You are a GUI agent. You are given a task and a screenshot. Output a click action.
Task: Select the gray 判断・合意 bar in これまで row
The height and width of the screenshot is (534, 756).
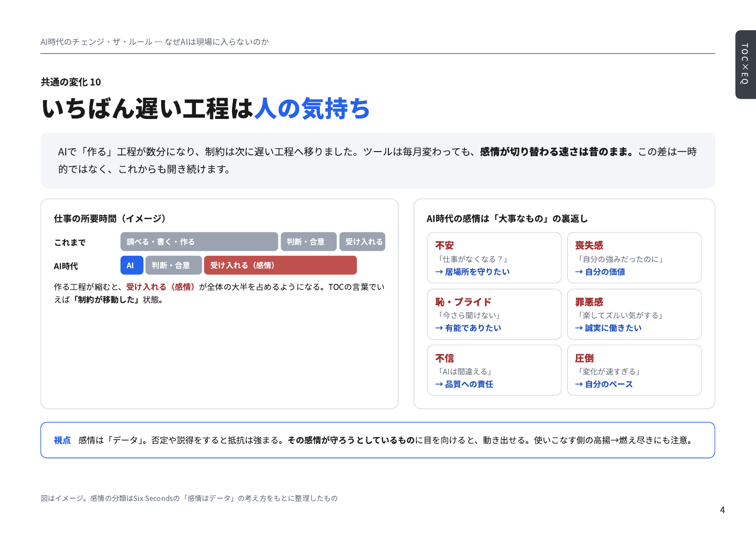pyautogui.click(x=309, y=242)
